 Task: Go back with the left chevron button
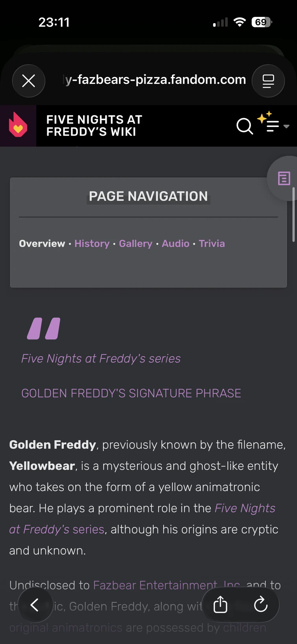[x=35, y=605]
